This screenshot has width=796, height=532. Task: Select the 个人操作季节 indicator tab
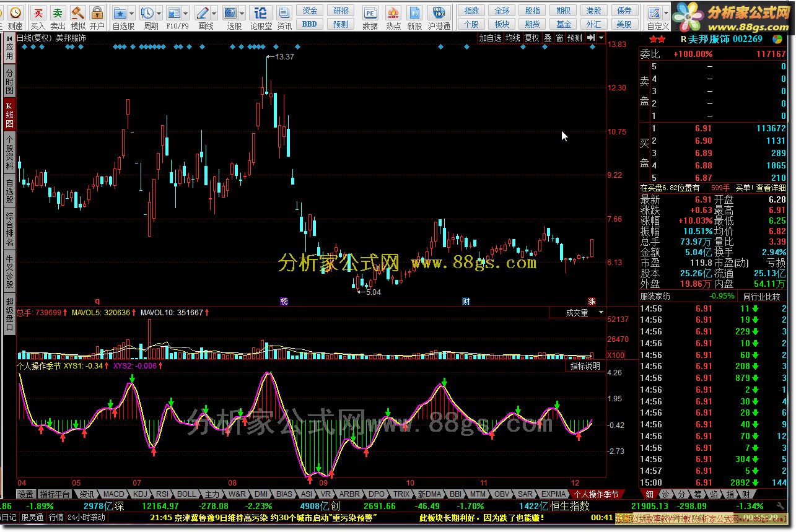tap(595, 494)
